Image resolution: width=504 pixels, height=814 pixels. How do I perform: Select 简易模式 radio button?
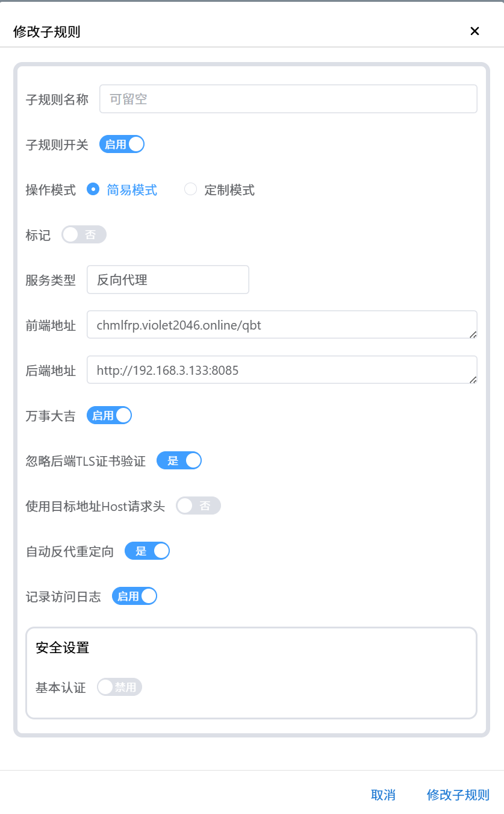tap(93, 190)
